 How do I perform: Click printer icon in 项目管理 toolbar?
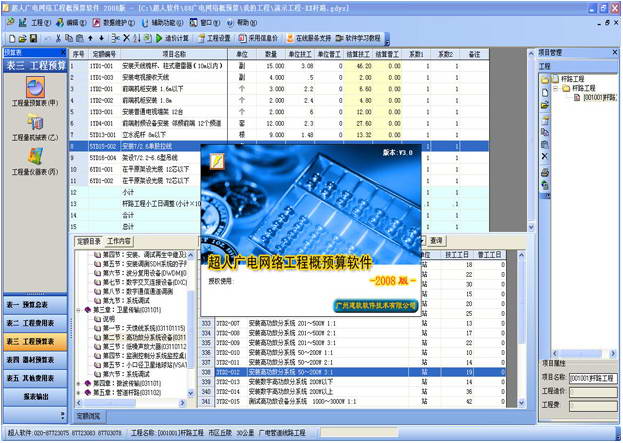545,173
